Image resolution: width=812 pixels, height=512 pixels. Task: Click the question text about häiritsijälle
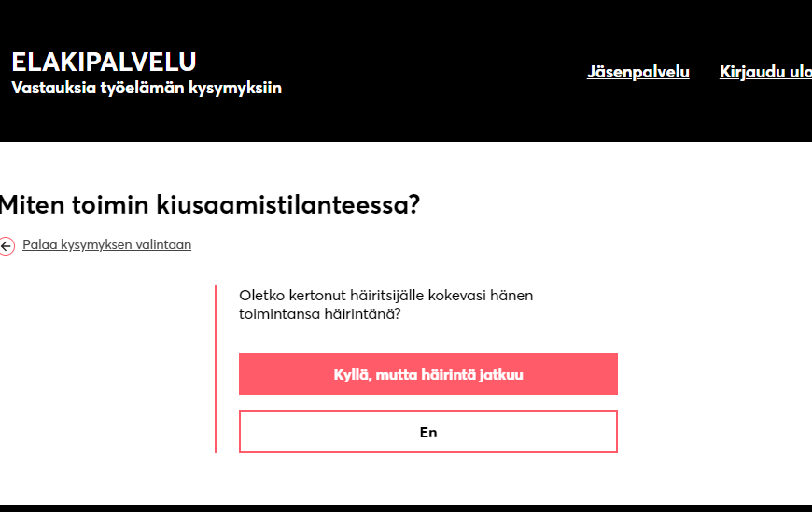coord(385,305)
